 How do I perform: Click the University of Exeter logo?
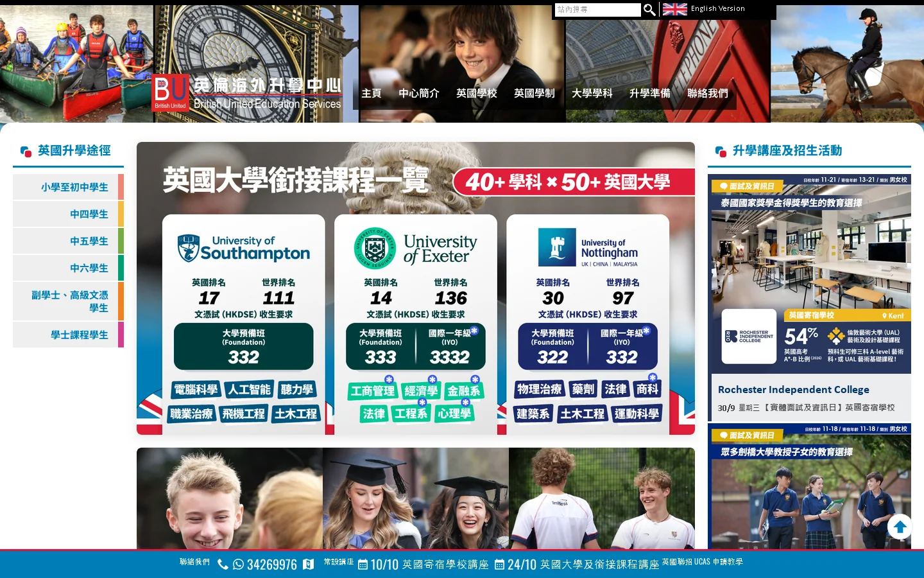pyautogui.click(x=416, y=248)
